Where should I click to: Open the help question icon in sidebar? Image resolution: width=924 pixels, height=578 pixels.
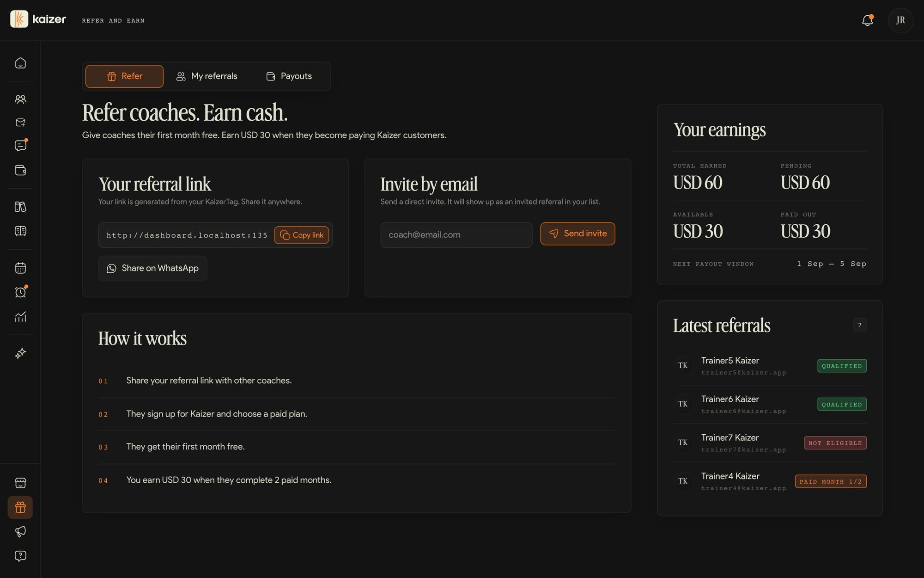20,556
